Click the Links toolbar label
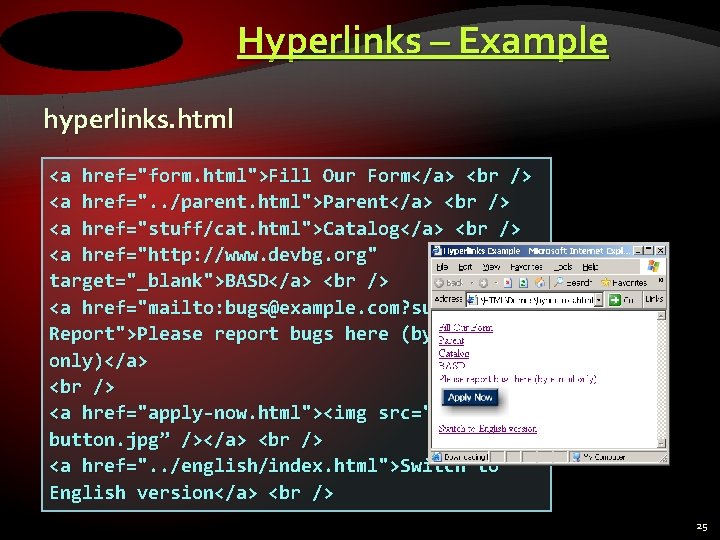Viewport: 720px width, 540px height. [654, 299]
